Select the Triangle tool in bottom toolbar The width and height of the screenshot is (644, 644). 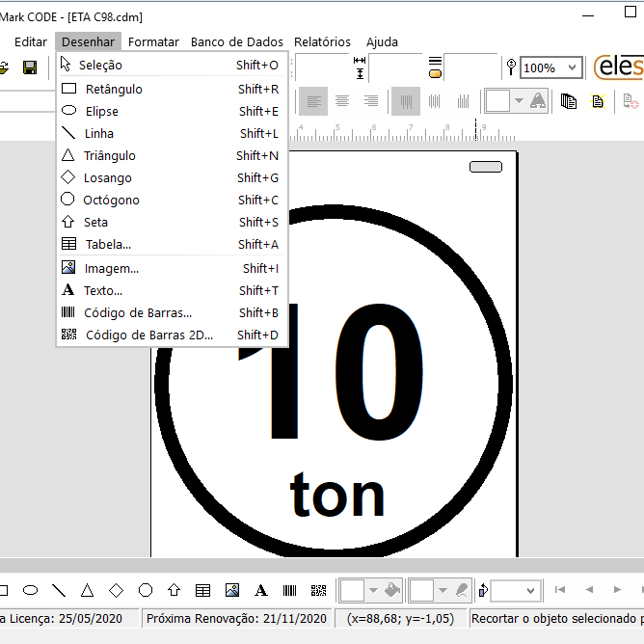pyautogui.click(x=87, y=591)
